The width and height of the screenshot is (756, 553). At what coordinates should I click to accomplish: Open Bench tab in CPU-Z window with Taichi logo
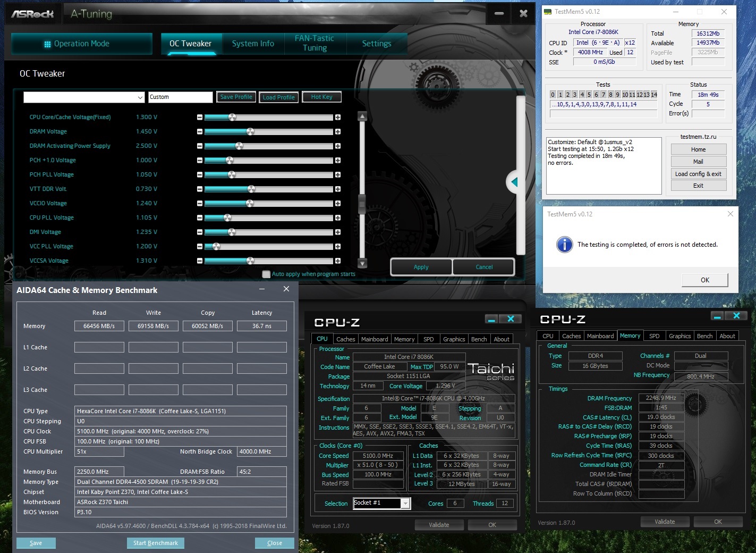pos(479,339)
